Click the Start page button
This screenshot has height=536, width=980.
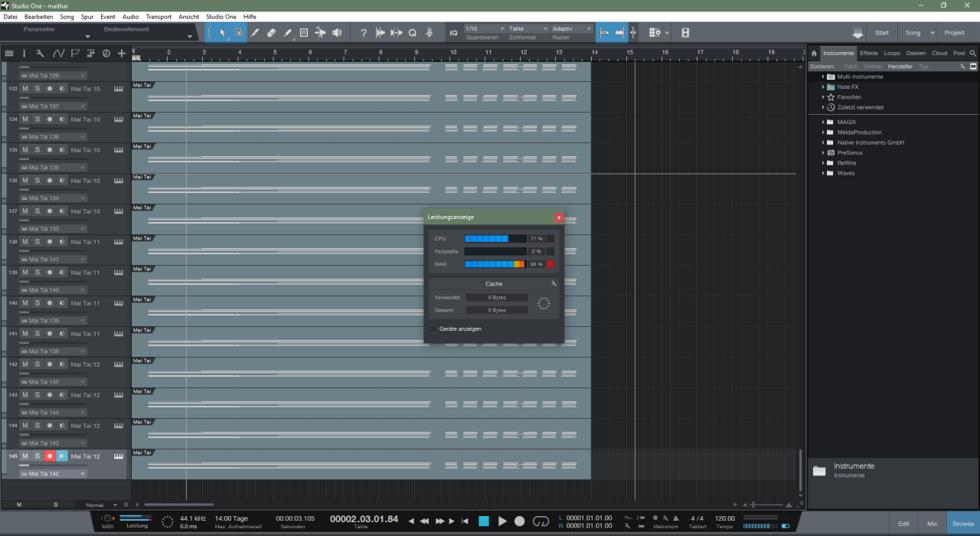[882, 33]
